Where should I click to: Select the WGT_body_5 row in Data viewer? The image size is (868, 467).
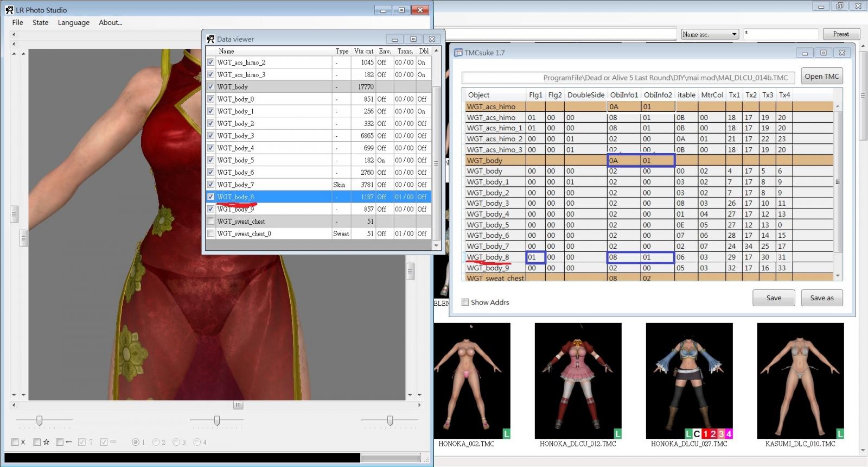coord(318,160)
